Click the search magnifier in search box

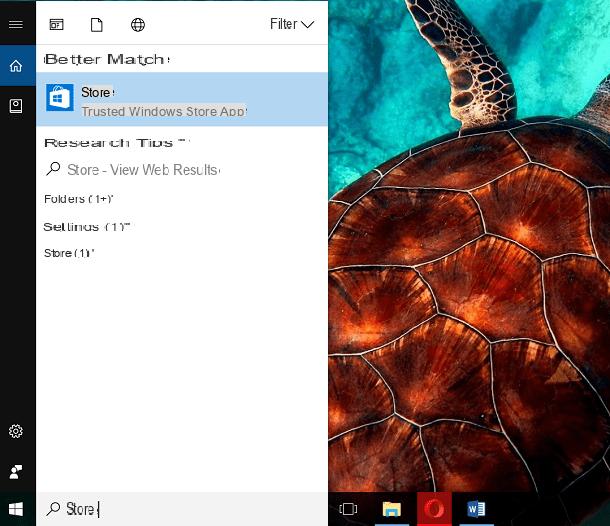(x=53, y=508)
